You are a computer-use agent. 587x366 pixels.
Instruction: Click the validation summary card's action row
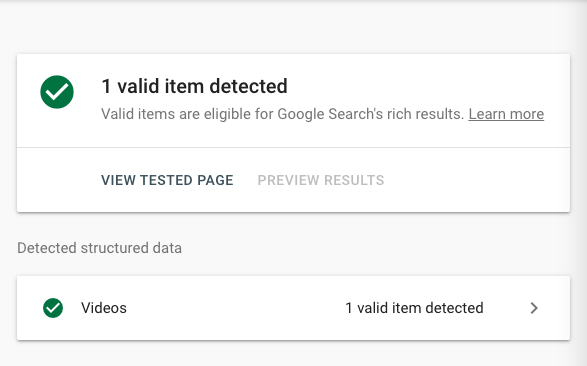tap(294, 180)
